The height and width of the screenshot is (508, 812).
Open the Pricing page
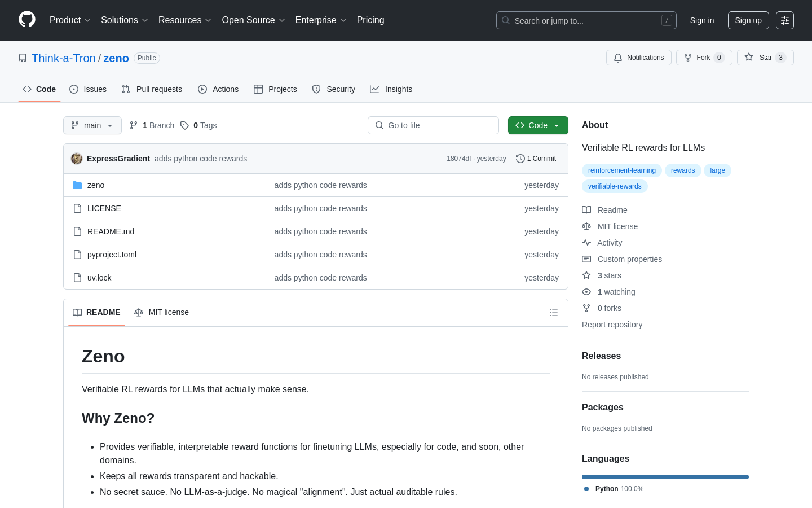370,20
